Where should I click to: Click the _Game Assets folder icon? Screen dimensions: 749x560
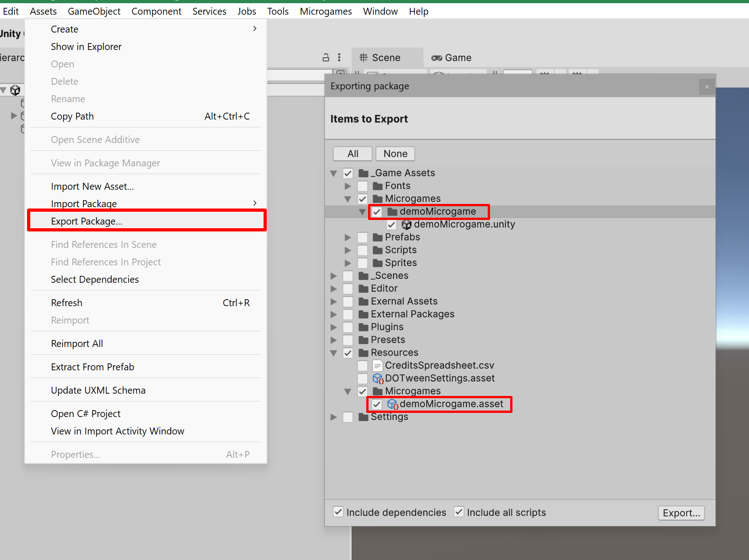pyautogui.click(x=363, y=173)
